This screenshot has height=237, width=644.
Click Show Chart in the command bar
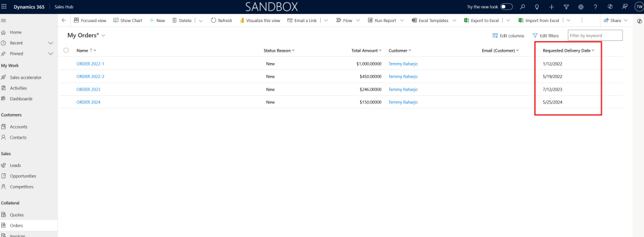click(128, 21)
